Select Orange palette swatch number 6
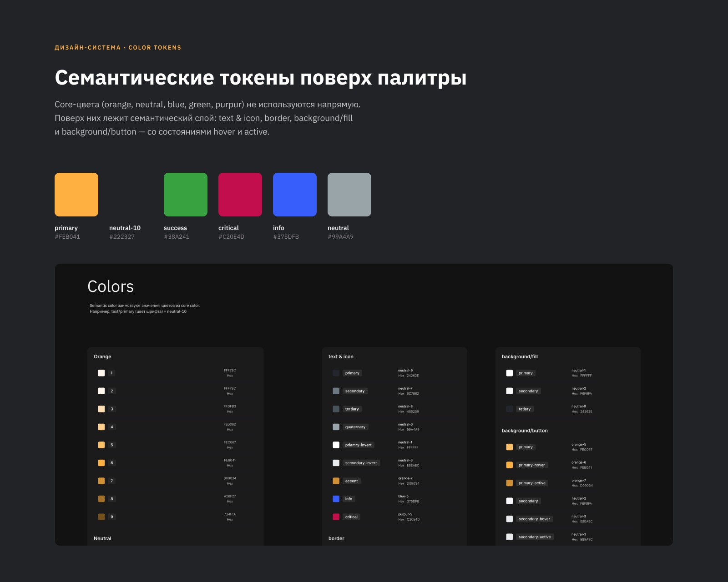The width and height of the screenshot is (728, 582). click(x=101, y=463)
